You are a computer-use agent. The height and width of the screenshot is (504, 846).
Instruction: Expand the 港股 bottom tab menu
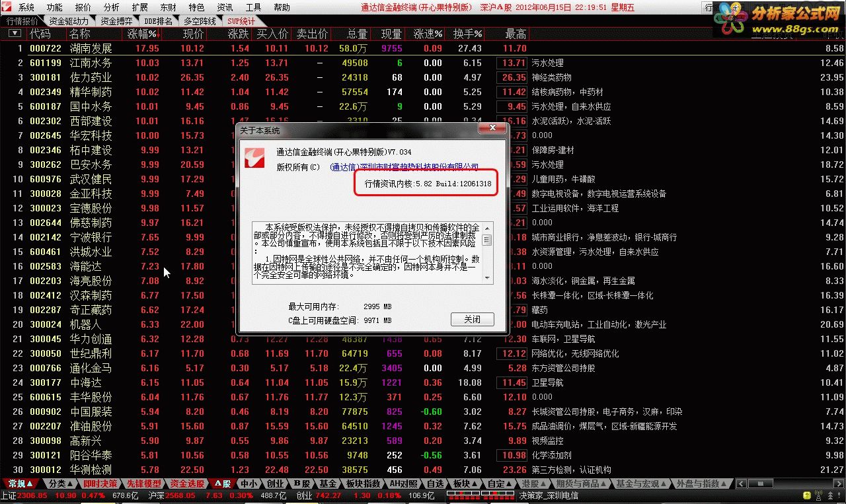[x=534, y=484]
